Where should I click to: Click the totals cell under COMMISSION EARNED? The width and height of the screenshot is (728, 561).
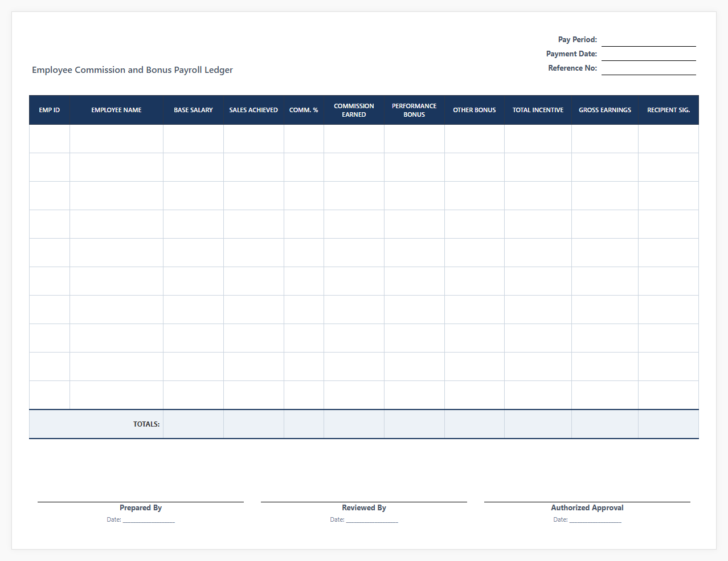tap(354, 424)
